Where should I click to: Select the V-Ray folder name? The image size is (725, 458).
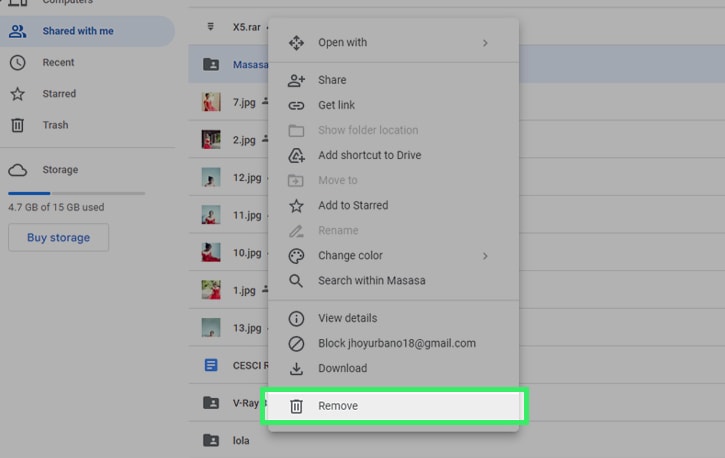pyautogui.click(x=246, y=403)
